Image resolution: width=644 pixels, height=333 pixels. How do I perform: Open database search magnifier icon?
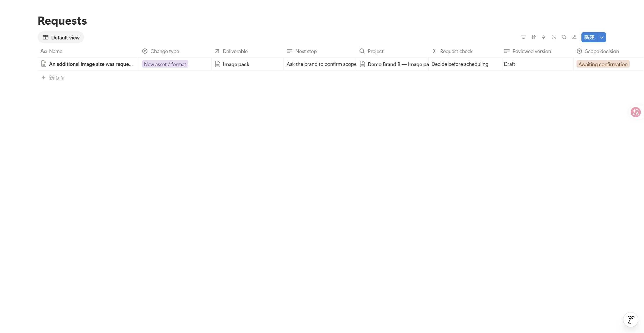coord(564,37)
